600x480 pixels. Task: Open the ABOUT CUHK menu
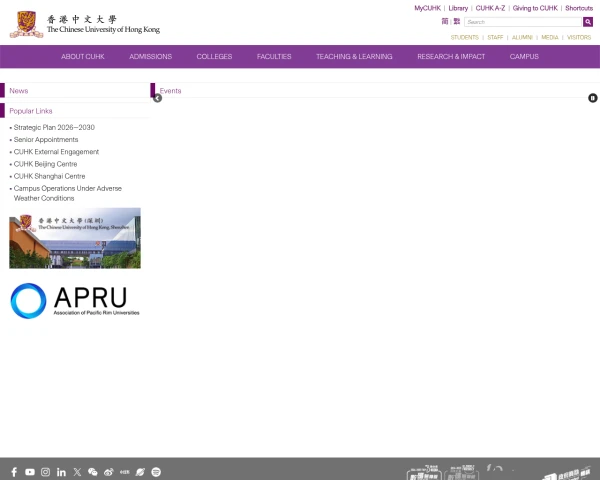coord(83,57)
